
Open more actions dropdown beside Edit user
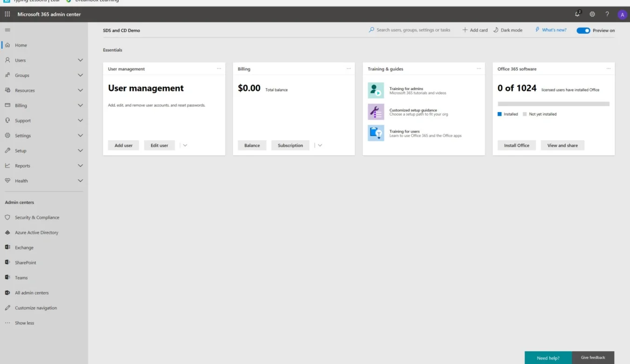[x=185, y=145]
